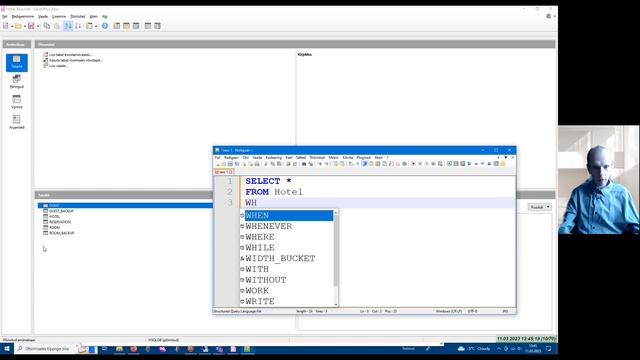
Task: Click Copy icon in Base toolbar
Action: click(47, 26)
